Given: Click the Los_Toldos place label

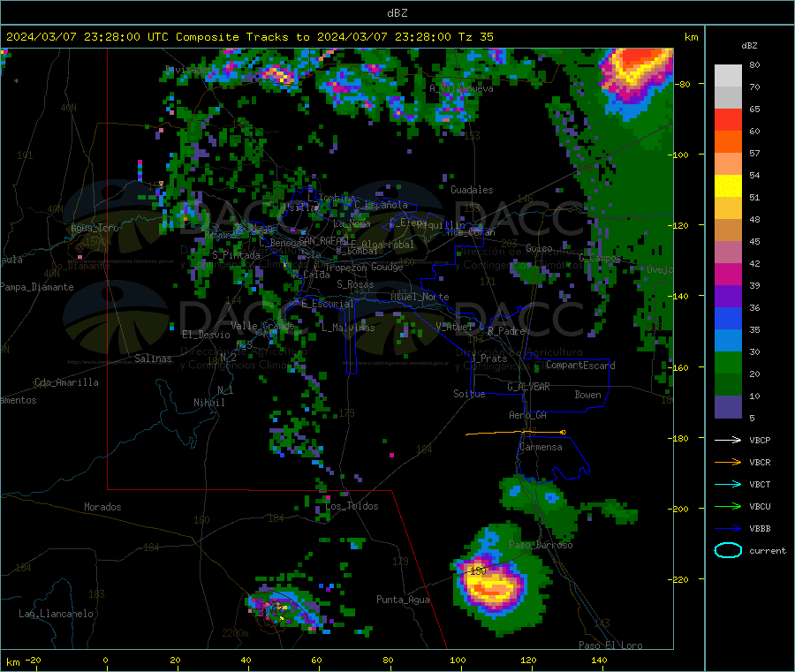Looking at the screenshot, I should click(x=352, y=506).
